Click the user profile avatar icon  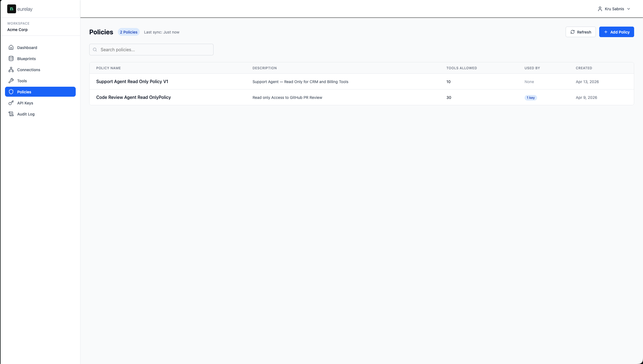point(600,9)
